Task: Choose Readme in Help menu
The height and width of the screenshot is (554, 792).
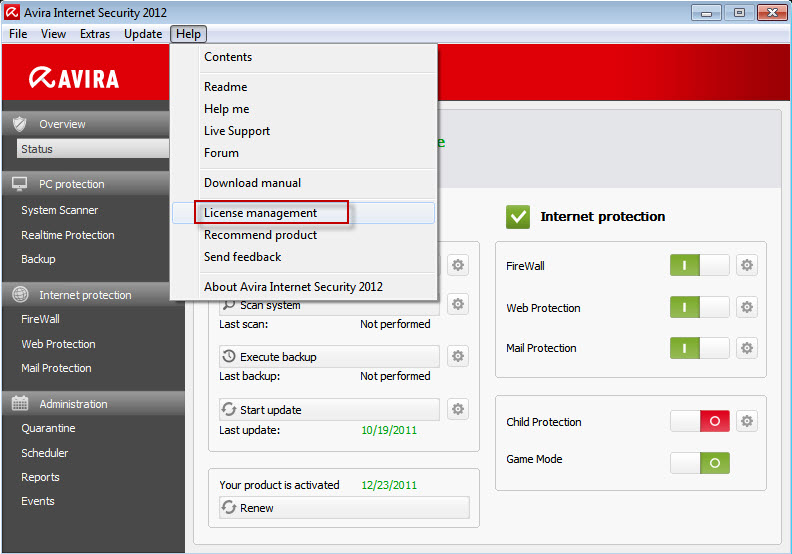Action: 304,87
